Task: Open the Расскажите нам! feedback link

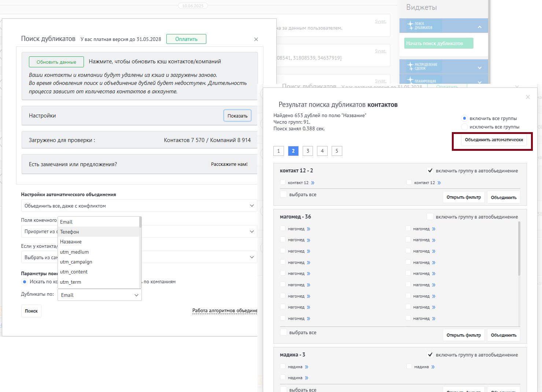Action: point(229,164)
